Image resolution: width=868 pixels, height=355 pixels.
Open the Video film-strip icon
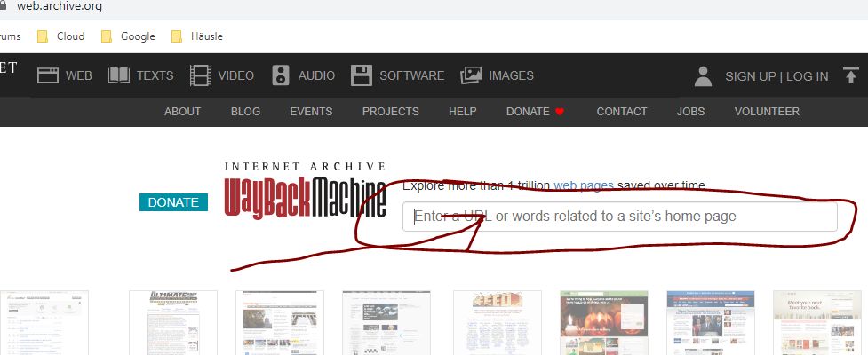(201, 75)
